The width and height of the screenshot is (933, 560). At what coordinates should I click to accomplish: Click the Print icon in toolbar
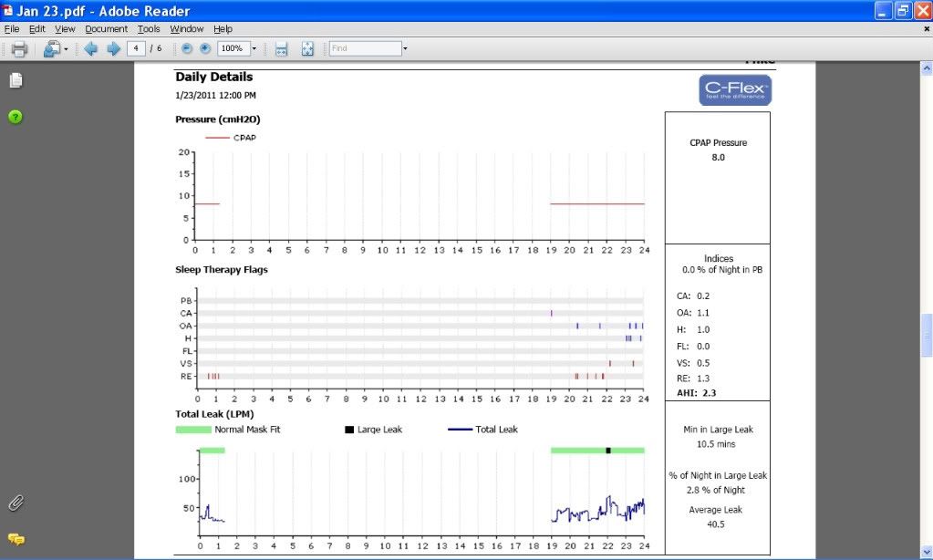point(18,49)
